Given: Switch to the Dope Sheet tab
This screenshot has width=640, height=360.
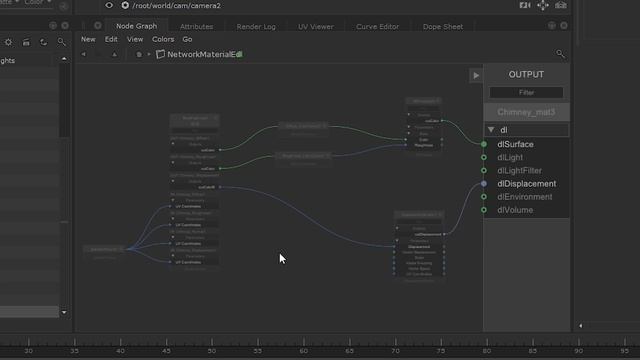Looking at the screenshot, I should coord(443,27).
